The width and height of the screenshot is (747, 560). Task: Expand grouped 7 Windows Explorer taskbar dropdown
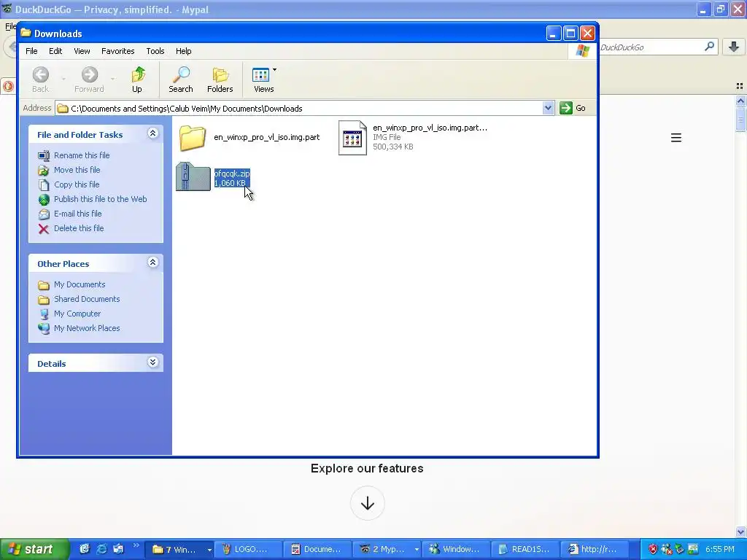pos(209,550)
